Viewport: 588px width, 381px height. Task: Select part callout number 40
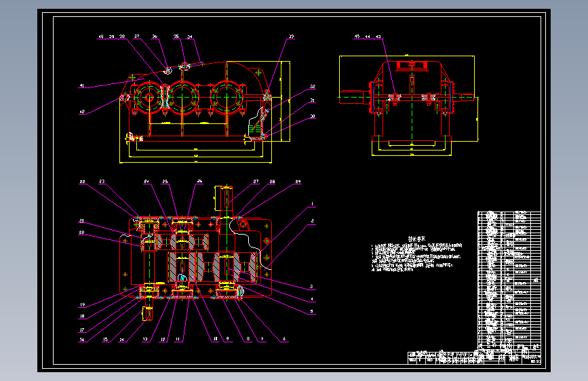[101, 37]
